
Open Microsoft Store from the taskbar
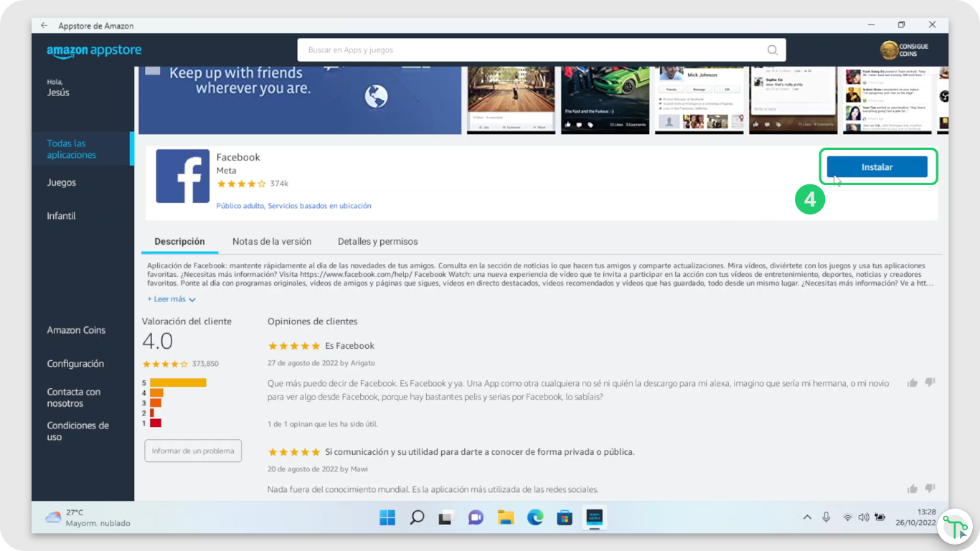(x=565, y=517)
